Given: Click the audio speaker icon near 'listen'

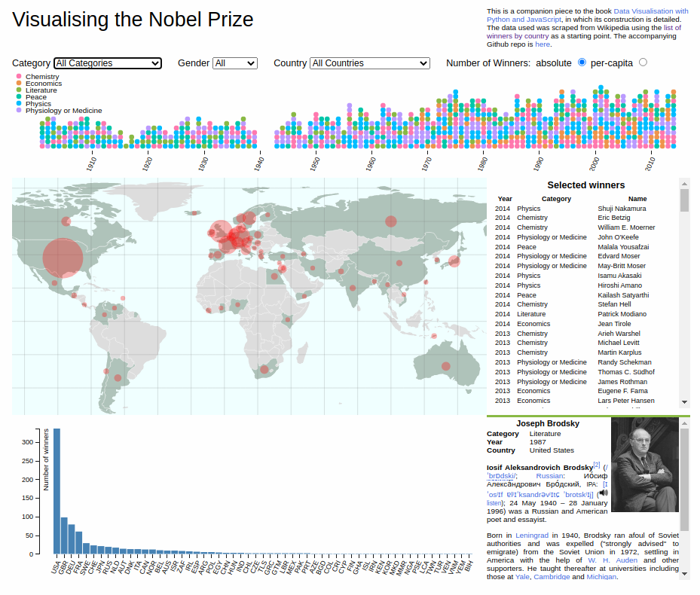Looking at the screenshot, I should click(603, 493).
